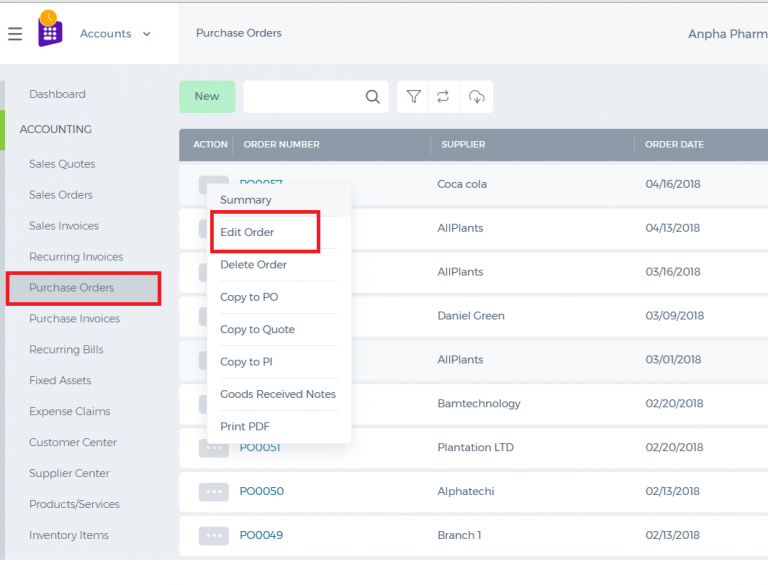The height and width of the screenshot is (585, 768).
Task: Choose Print PDF from the menu
Action: (244, 426)
